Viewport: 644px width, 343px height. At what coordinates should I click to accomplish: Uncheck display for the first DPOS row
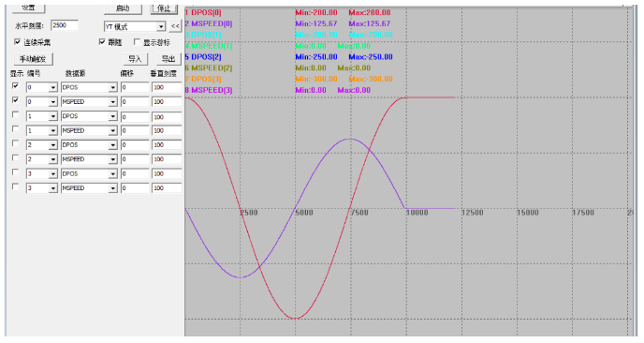pos(15,86)
